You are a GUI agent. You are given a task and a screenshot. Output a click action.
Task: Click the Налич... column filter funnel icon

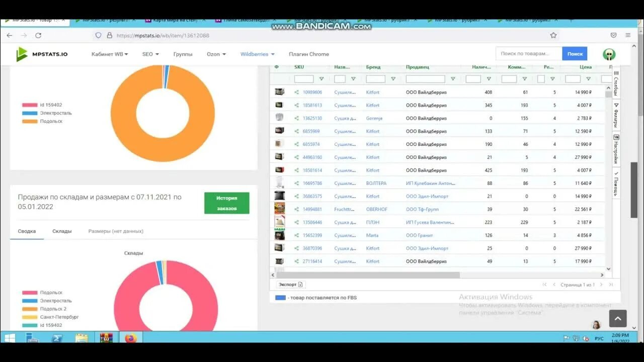pyautogui.click(x=489, y=79)
